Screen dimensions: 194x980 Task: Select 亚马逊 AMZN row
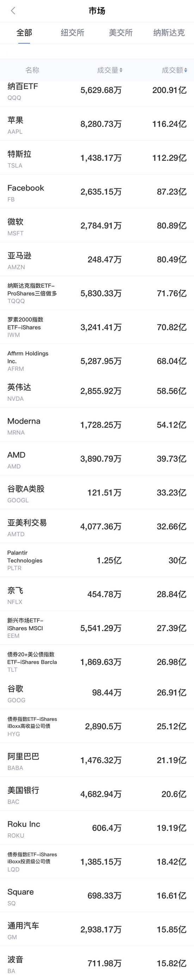coord(97,259)
